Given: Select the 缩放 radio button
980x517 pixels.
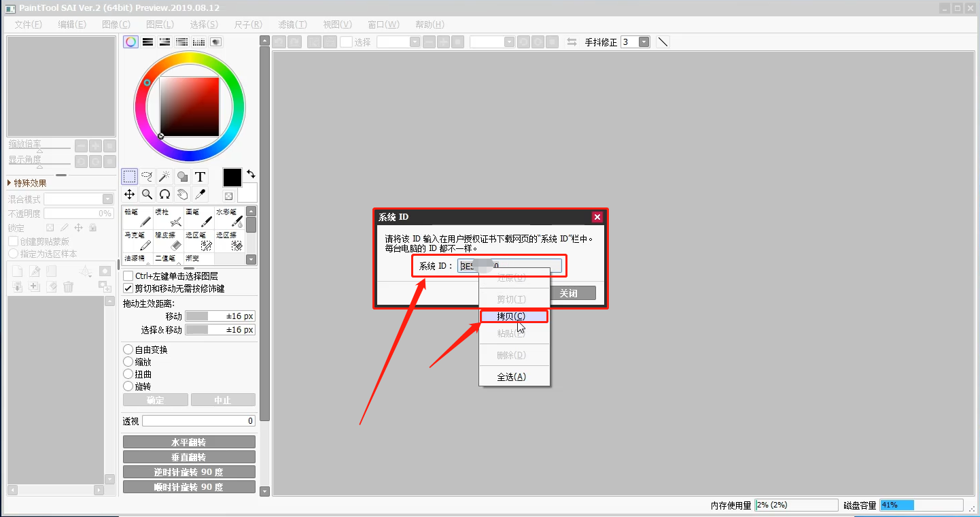Looking at the screenshot, I should pos(128,362).
